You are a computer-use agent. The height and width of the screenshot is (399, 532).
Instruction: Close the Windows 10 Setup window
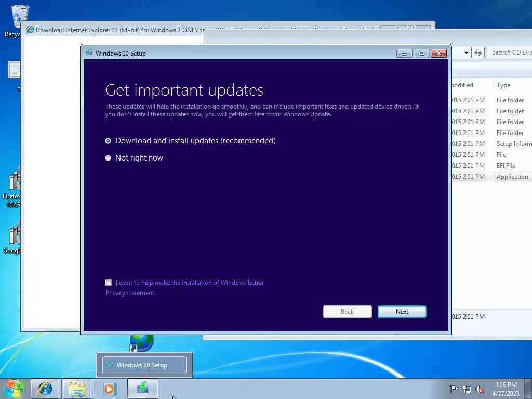tap(438, 54)
